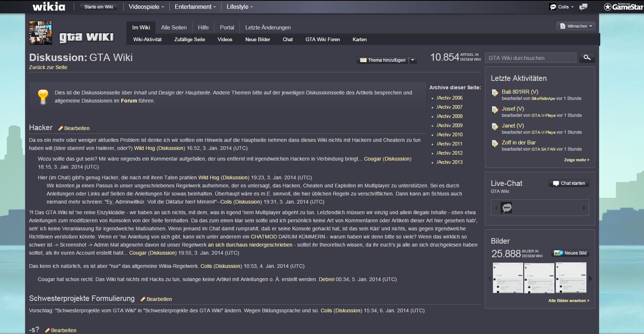
Task: Open the CHATMOD link in Cougar's reply
Action: coord(264,237)
